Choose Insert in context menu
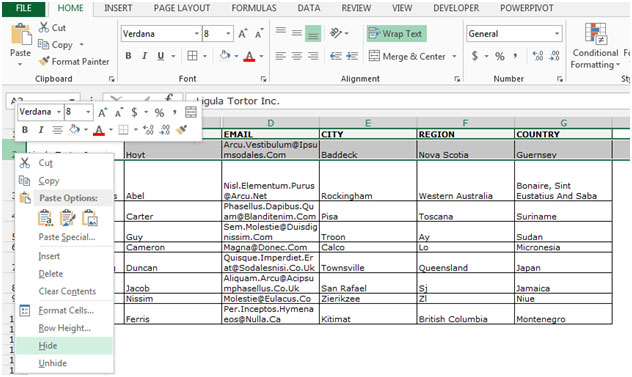 pos(64,256)
